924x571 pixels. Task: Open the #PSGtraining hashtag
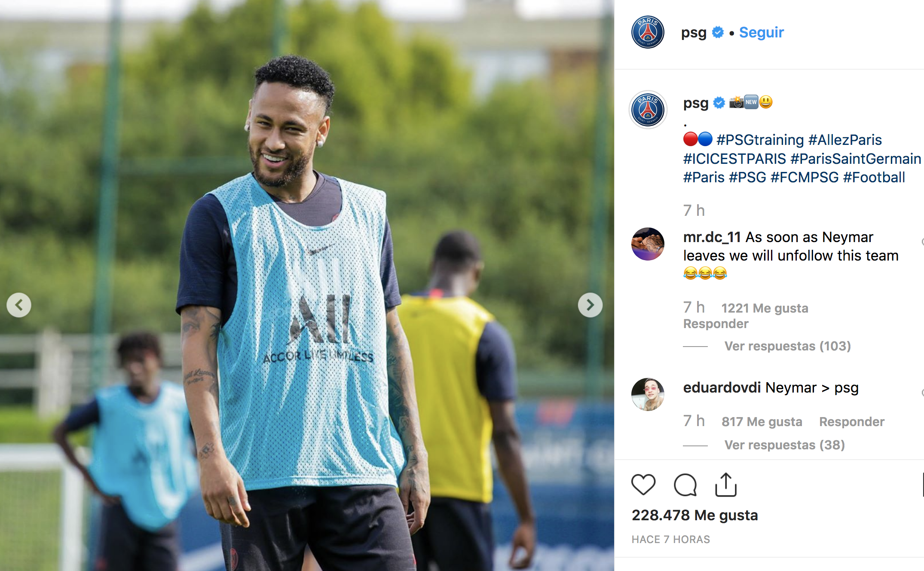pyautogui.click(x=760, y=140)
